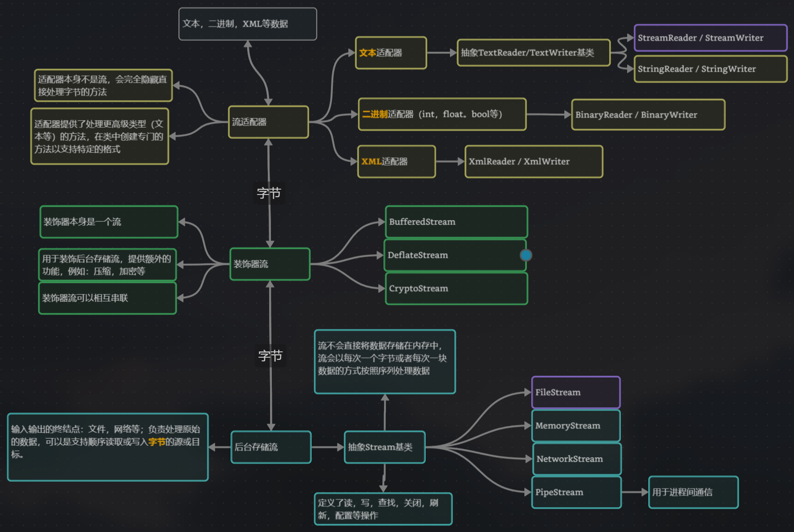Screen dimensions: 794x532
Task: Click the NetworkStream node
Action: [x=576, y=458]
